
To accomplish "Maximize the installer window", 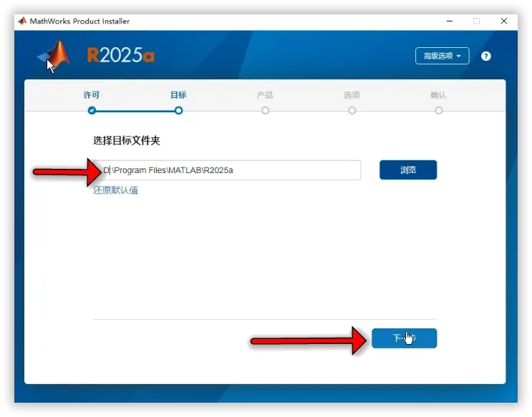I will [476, 21].
